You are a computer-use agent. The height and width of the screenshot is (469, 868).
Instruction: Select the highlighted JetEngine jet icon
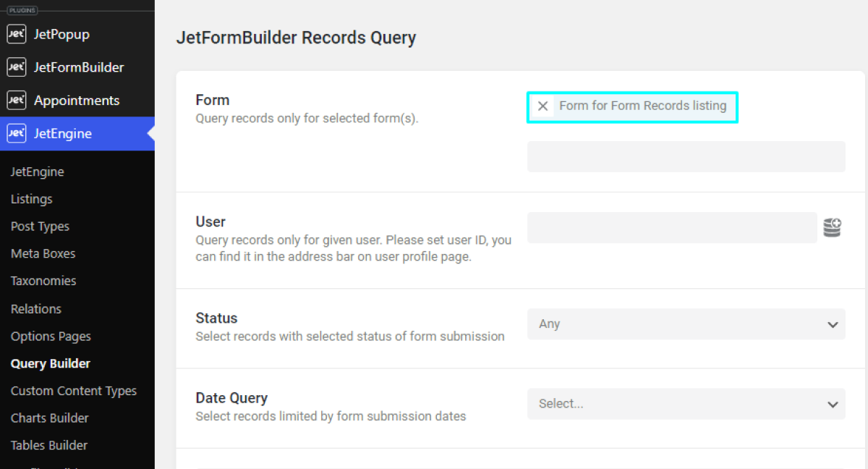click(x=17, y=133)
